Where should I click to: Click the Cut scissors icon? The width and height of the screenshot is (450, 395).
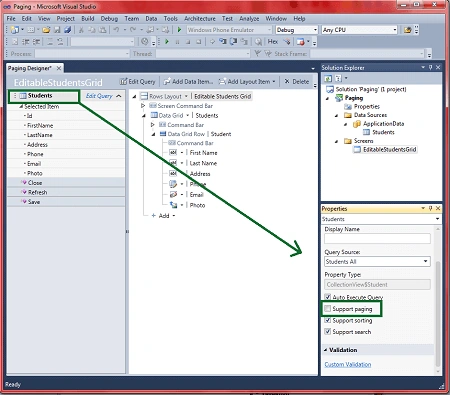(x=81, y=30)
